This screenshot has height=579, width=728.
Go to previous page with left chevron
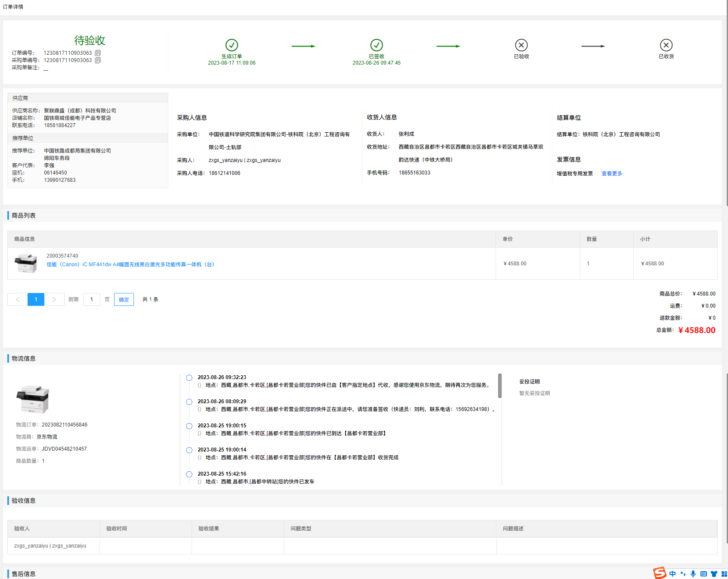coord(18,299)
